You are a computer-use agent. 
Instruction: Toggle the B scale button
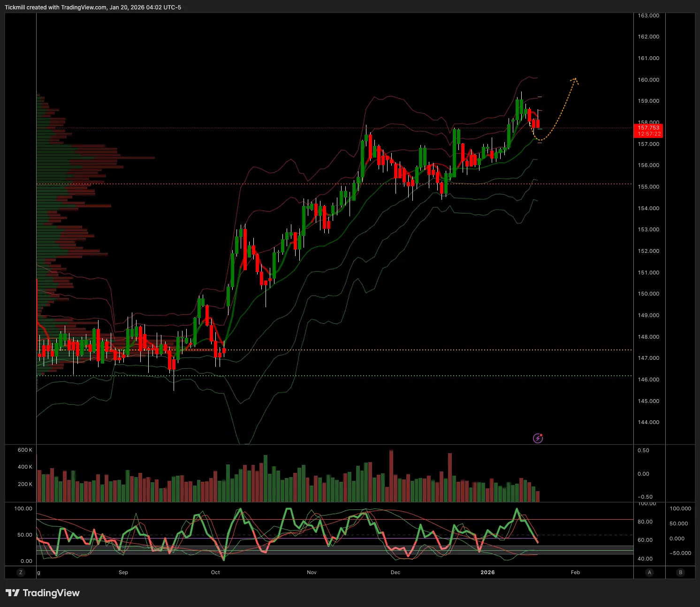[680, 572]
